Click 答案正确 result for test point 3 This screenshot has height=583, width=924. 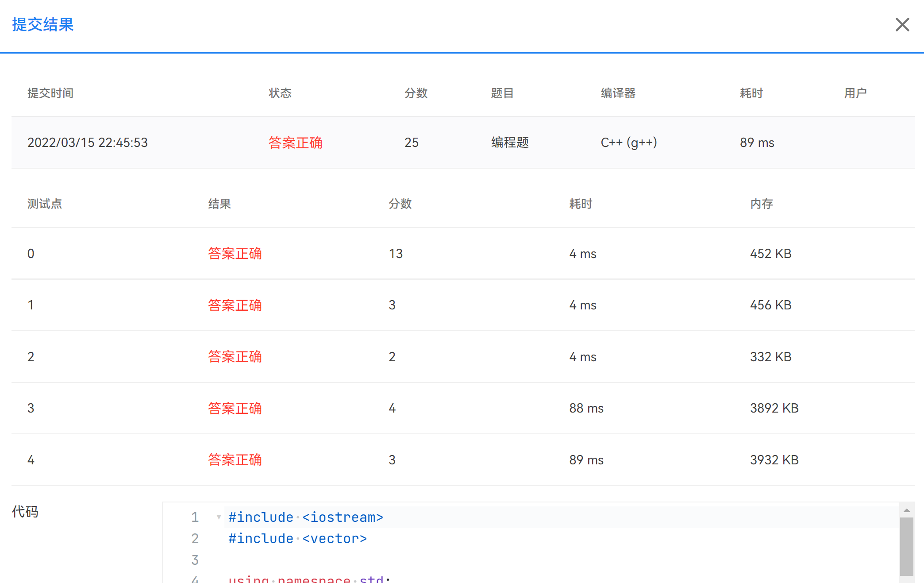click(235, 408)
